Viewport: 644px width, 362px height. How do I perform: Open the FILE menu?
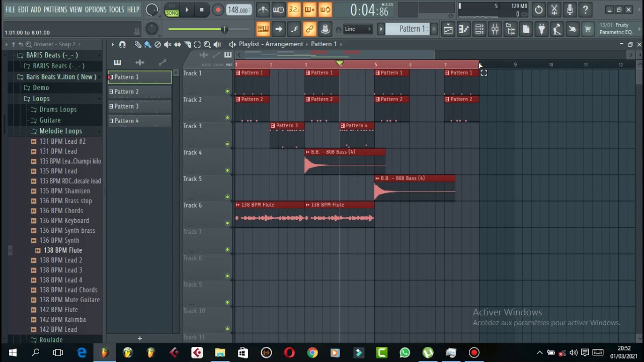click(10, 10)
